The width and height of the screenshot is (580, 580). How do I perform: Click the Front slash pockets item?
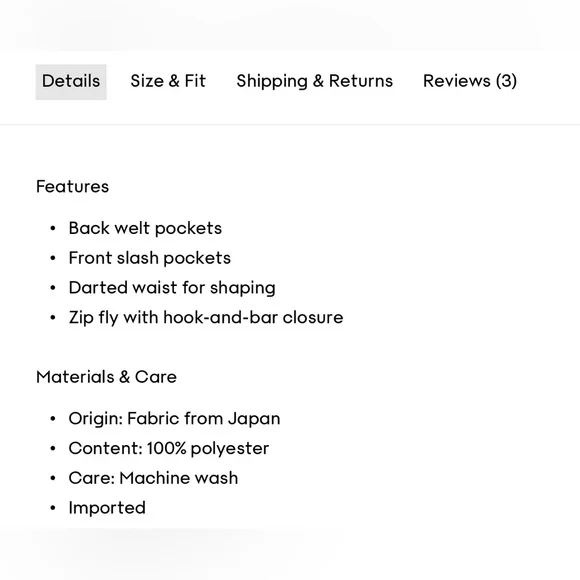click(x=149, y=258)
